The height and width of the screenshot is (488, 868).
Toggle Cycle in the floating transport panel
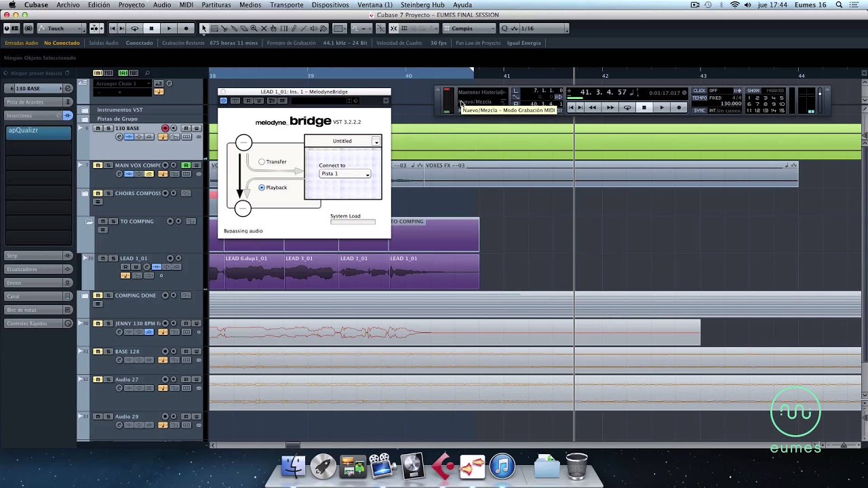[x=627, y=107]
